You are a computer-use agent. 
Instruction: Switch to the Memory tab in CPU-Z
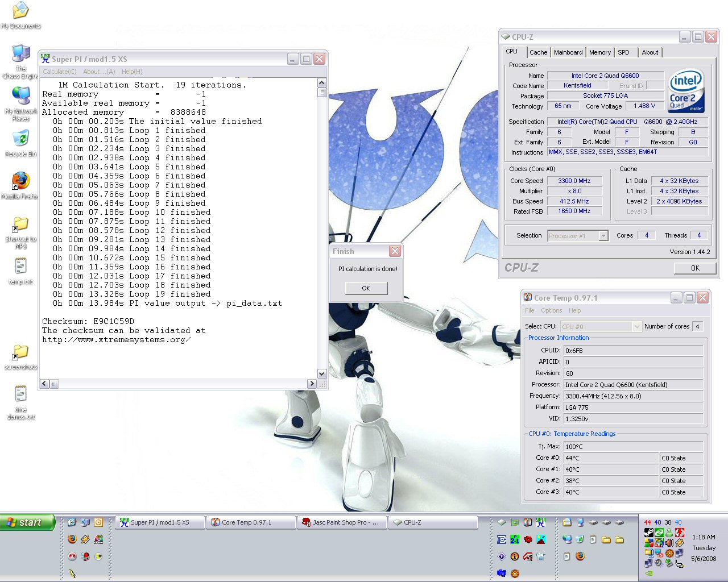(600, 52)
